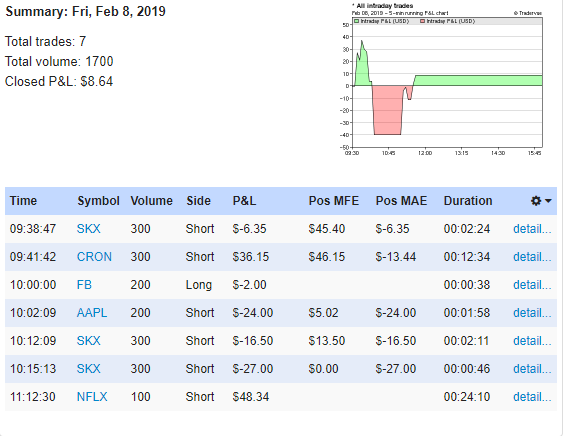Sort table by Pos MFE column header

tap(334, 201)
